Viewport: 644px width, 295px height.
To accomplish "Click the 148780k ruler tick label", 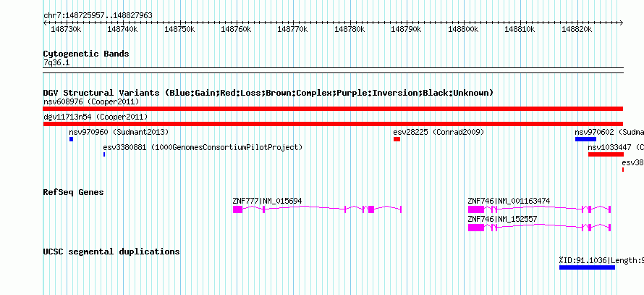I will [x=350, y=29].
